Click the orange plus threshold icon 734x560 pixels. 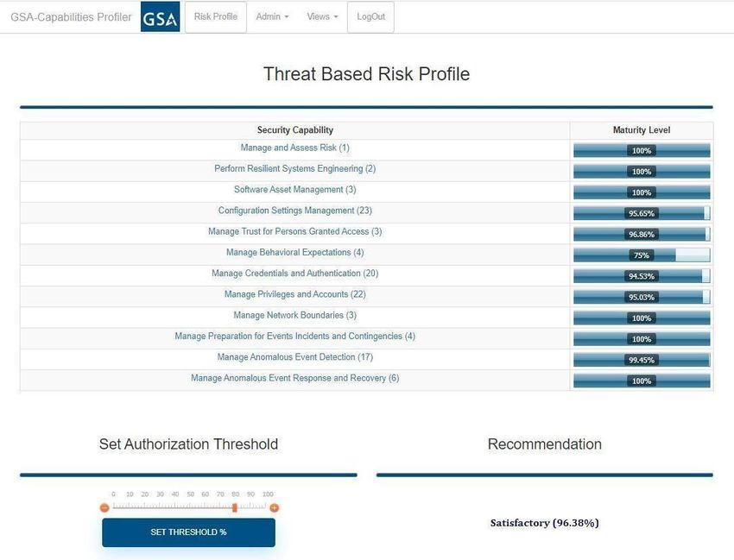275,507
